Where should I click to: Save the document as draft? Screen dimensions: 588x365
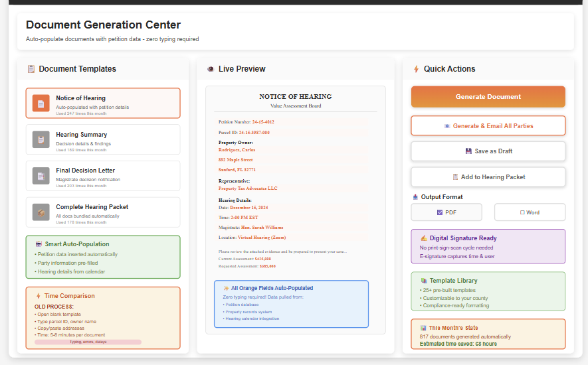(x=488, y=151)
